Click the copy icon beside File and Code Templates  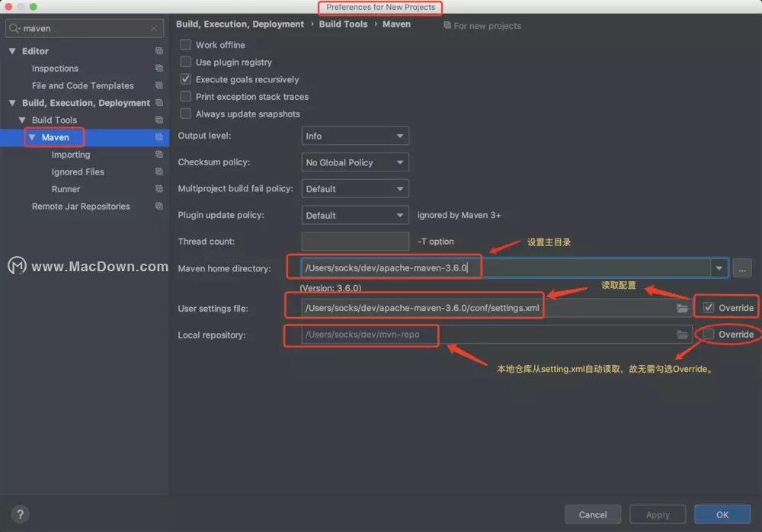coord(159,85)
